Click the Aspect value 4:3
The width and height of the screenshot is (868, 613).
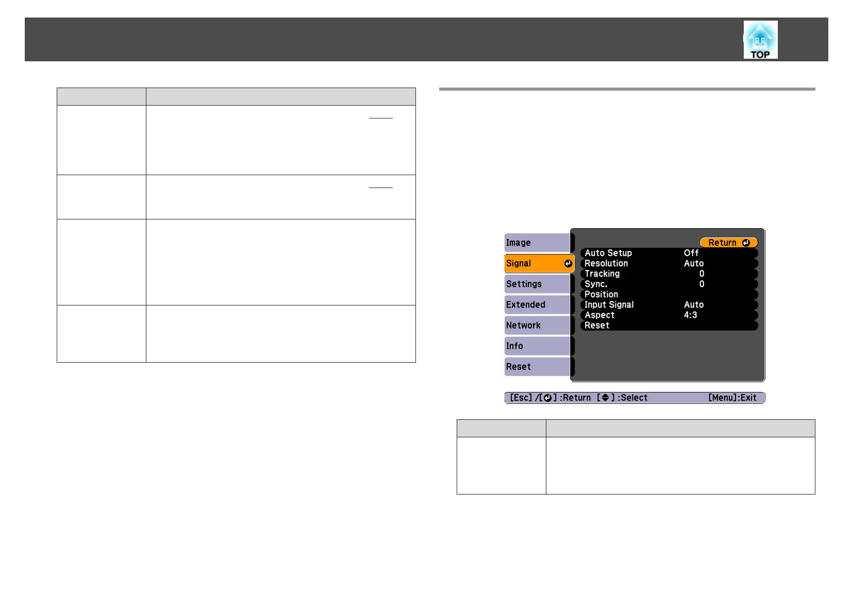(x=690, y=315)
